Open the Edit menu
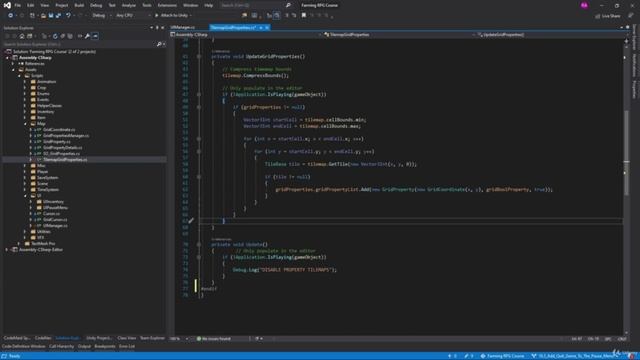This screenshot has height=360, width=640. [x=31, y=5]
